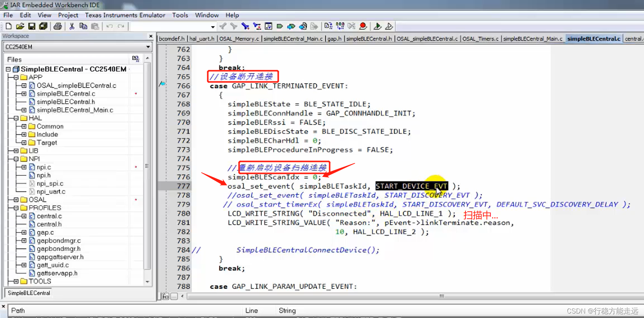Toggle breakpoint with red dot icon

pyautogui.click(x=363, y=26)
